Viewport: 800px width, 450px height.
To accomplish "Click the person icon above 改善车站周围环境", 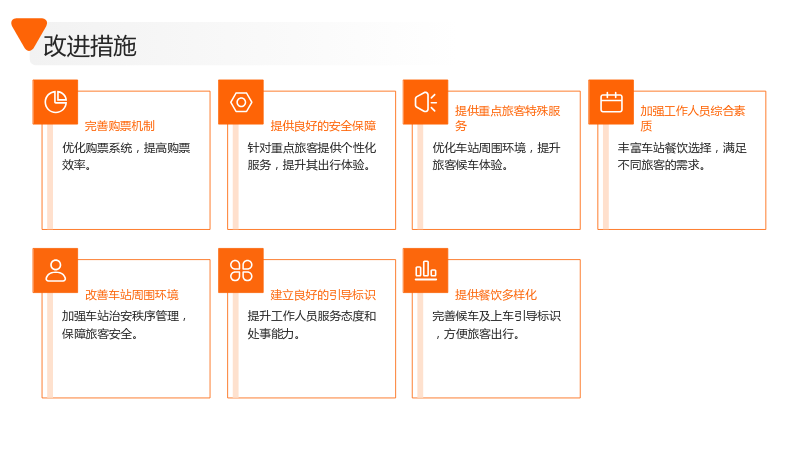I will click(x=55, y=270).
